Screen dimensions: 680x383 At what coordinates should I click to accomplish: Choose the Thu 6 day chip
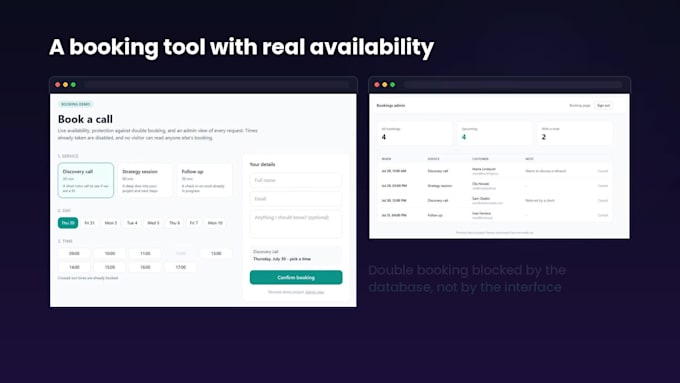(174, 223)
